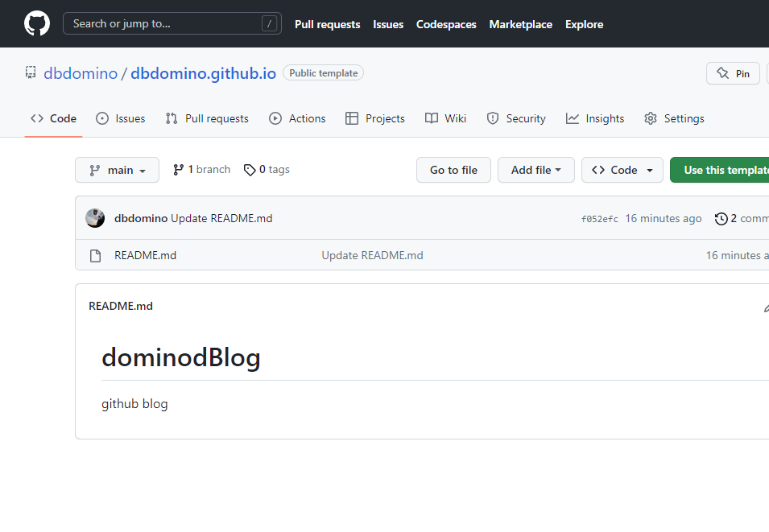Viewport: 769px width, 532px height.
Task: Open dbdomino author link in commit row
Action: (x=141, y=218)
